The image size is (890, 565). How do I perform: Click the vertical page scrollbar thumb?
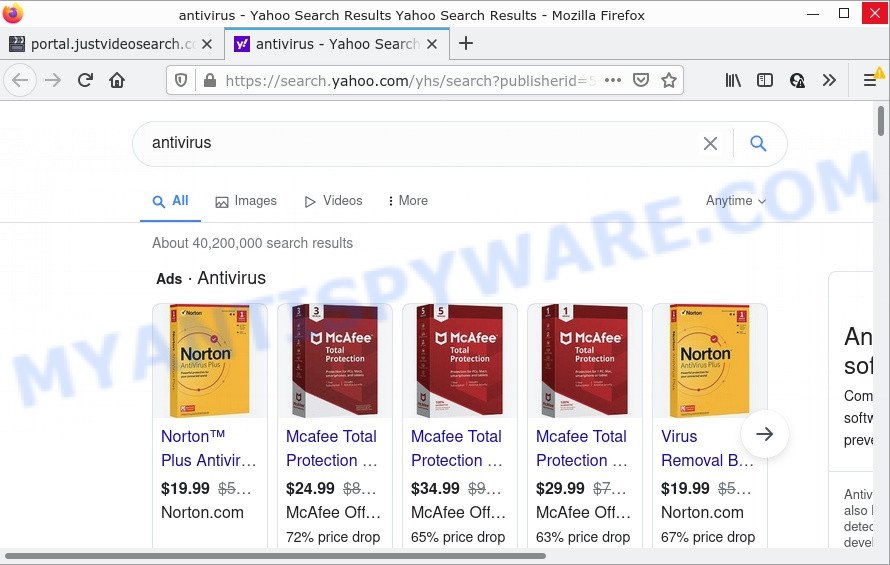(881, 121)
